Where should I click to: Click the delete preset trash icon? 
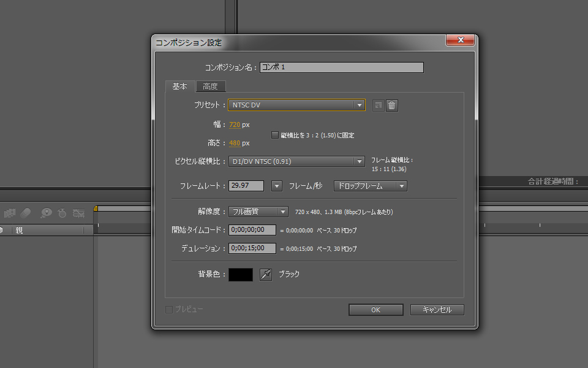click(392, 105)
